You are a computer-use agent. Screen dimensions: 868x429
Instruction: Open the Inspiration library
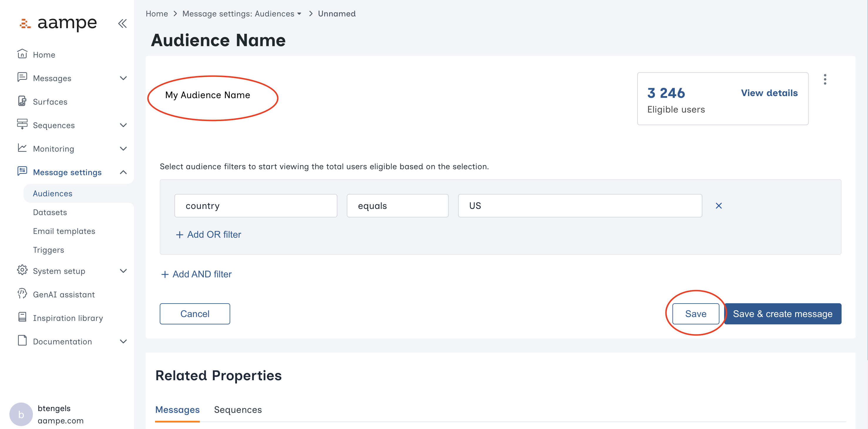pyautogui.click(x=68, y=318)
